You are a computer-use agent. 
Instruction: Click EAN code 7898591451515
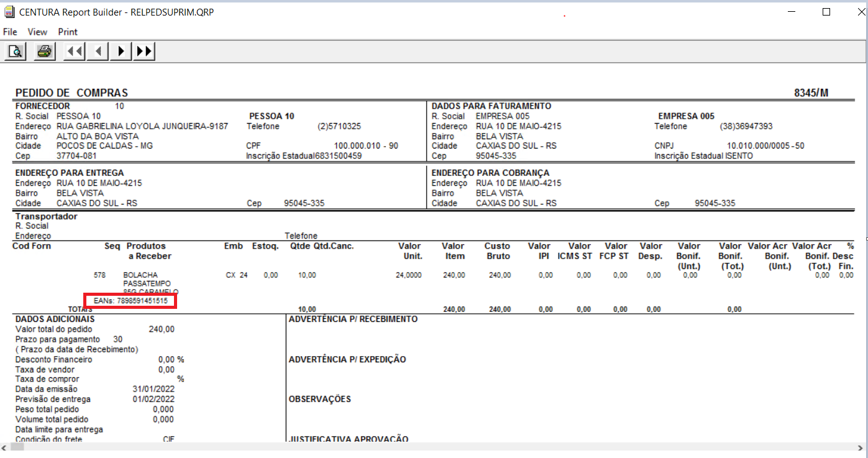pyautogui.click(x=142, y=301)
